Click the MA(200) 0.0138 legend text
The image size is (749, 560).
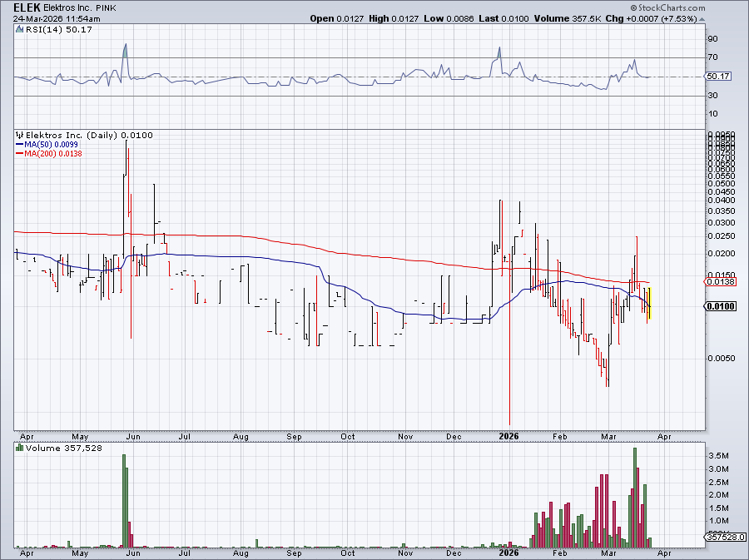[53, 153]
